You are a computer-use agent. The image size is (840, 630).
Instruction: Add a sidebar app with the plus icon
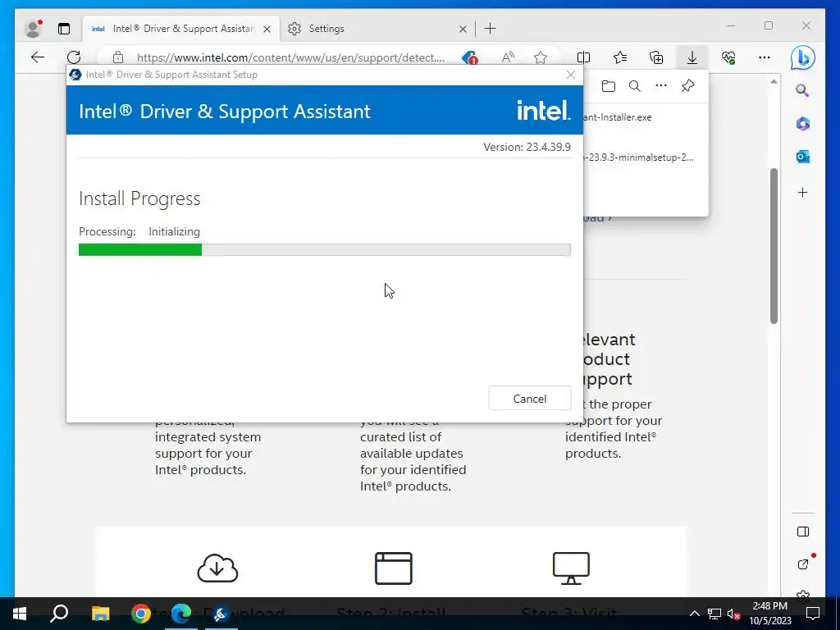coord(802,192)
